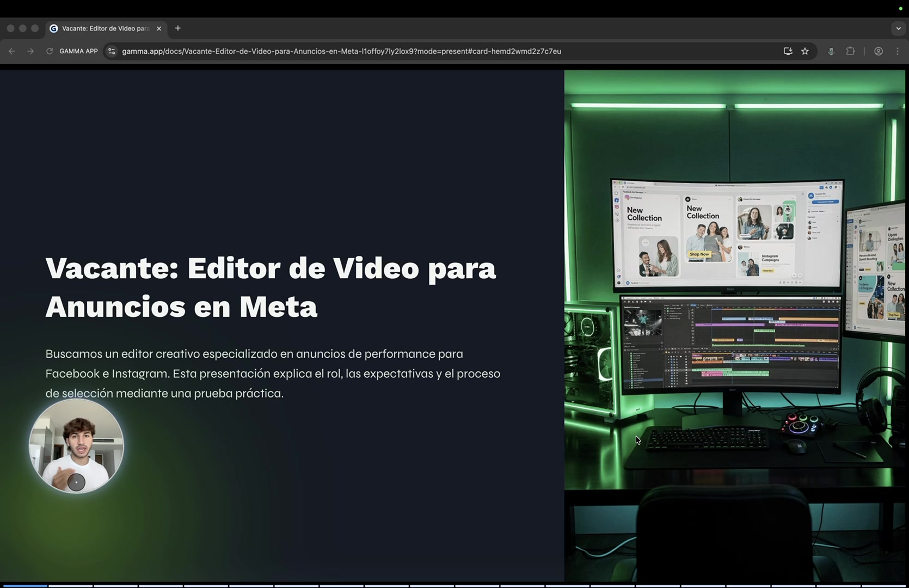Click the first blue slide progress segment
Image resolution: width=909 pixels, height=588 pixels.
click(x=24, y=586)
